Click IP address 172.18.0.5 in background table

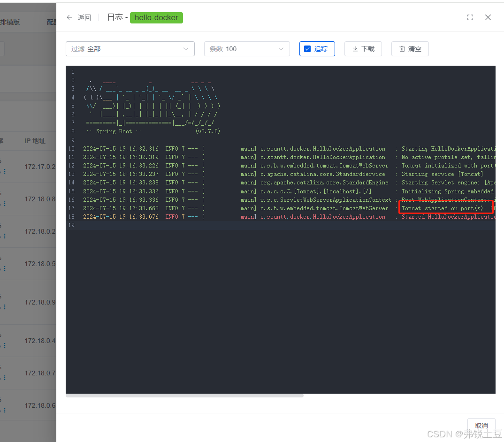(40, 264)
